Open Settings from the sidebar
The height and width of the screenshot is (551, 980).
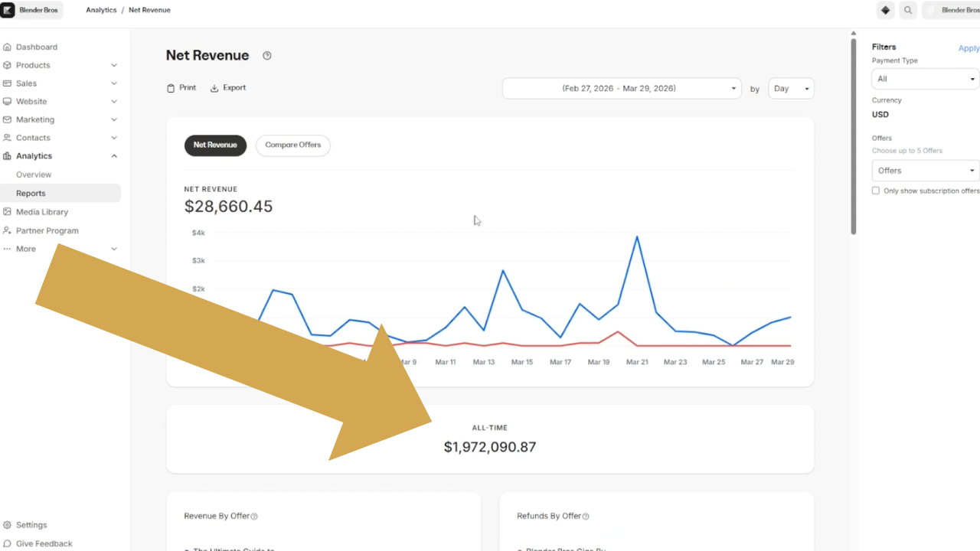point(31,525)
